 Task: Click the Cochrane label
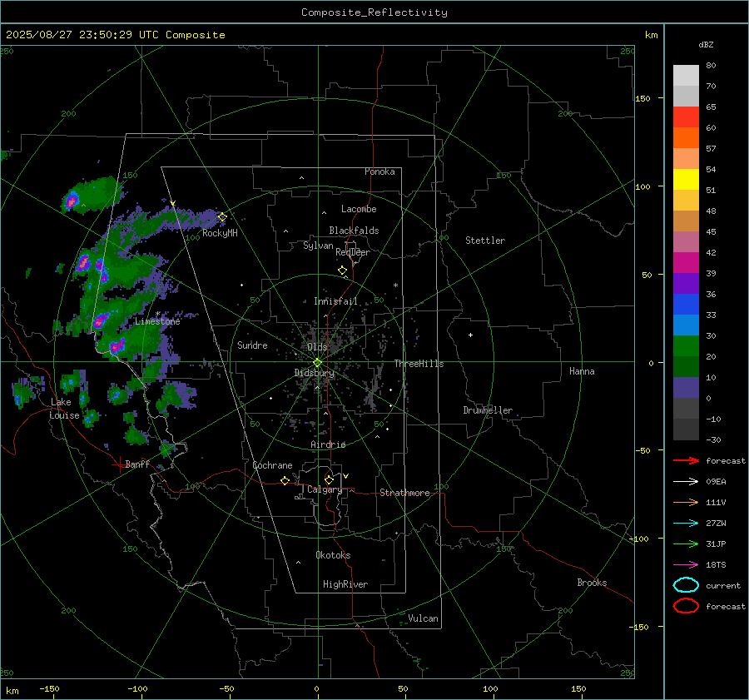coord(272,465)
